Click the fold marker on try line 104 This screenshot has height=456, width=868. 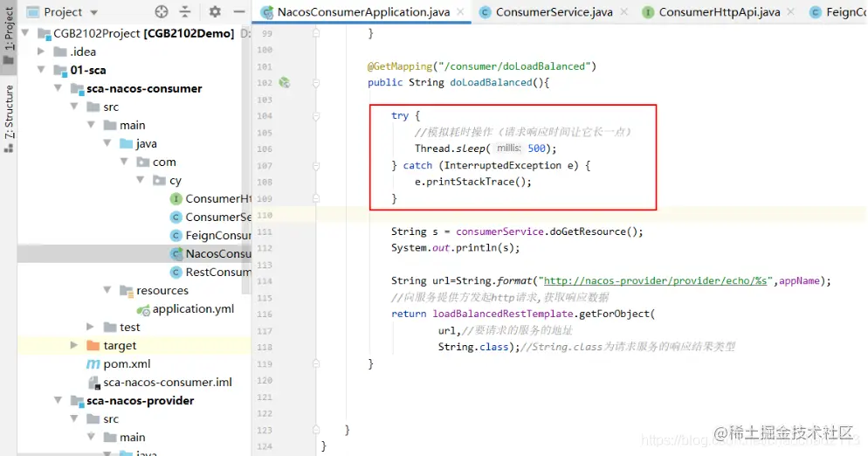pyautogui.click(x=316, y=116)
